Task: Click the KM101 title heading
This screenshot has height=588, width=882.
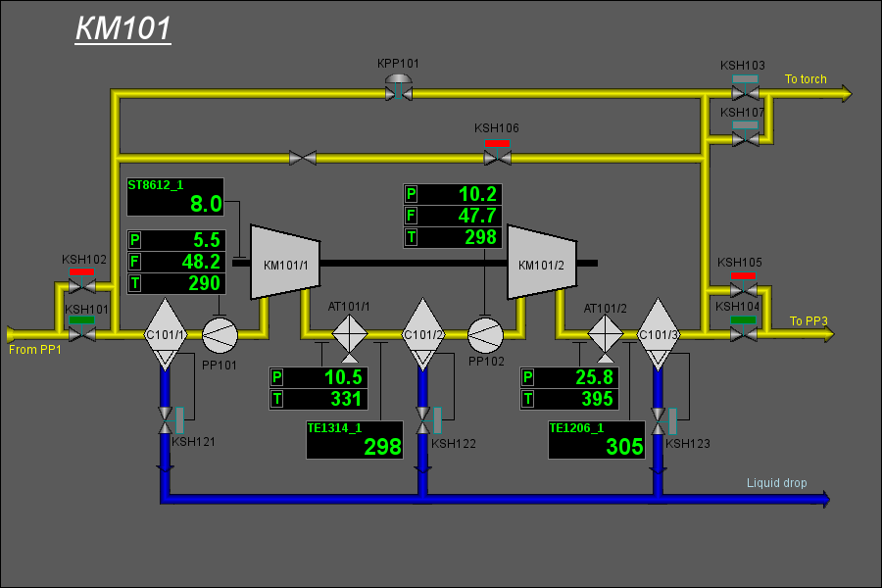Action: (x=122, y=28)
